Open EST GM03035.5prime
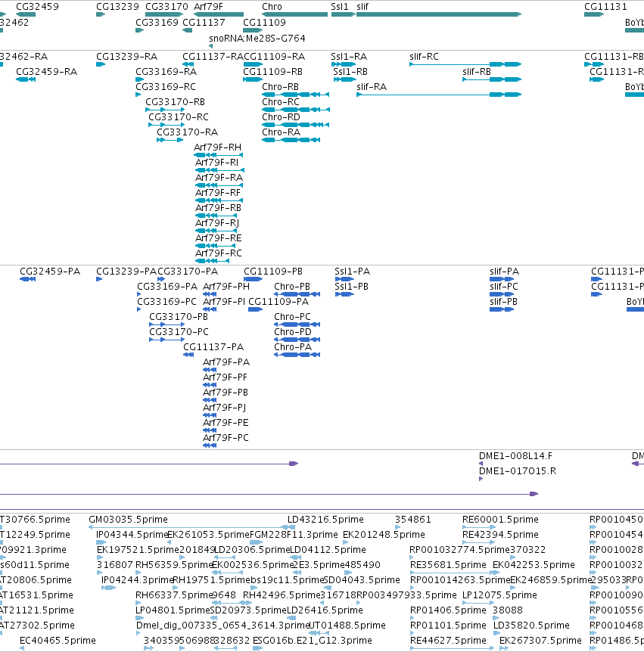Viewport: 644px width, 652px height. [128, 520]
